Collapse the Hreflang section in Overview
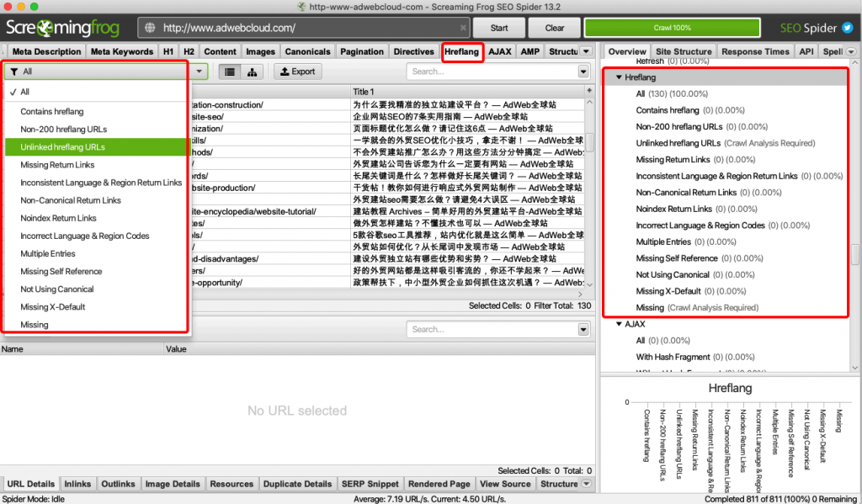862x504 pixels. (x=619, y=77)
